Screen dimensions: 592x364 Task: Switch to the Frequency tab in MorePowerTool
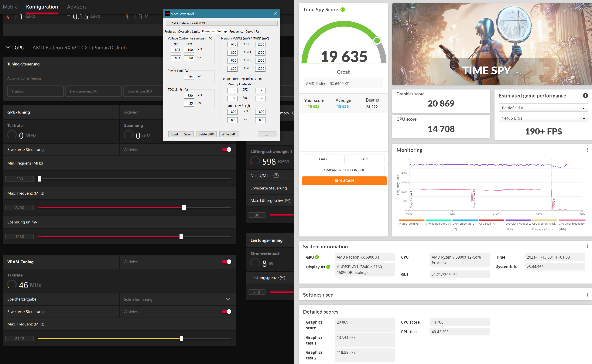236,32
